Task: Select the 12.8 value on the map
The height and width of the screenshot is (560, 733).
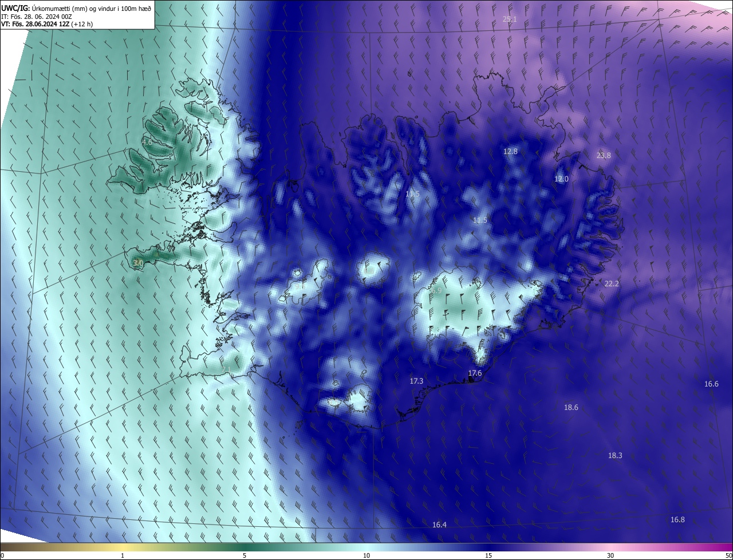Action: coord(510,152)
